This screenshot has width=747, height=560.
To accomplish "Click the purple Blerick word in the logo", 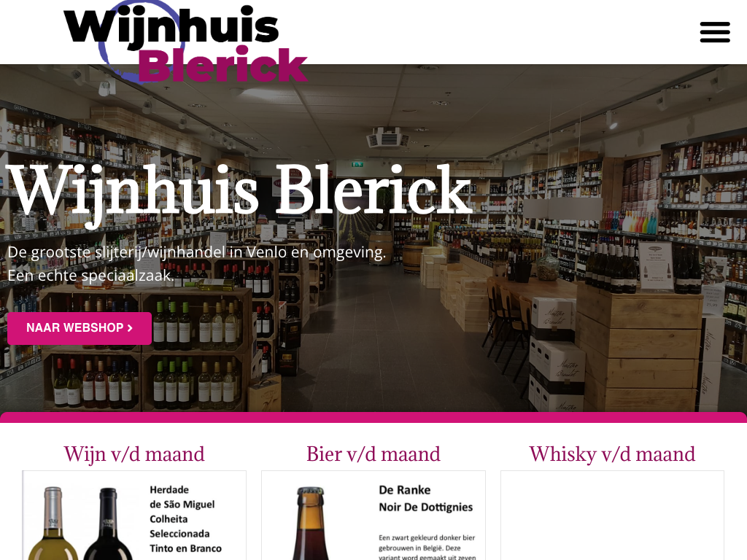I will tap(222, 65).
